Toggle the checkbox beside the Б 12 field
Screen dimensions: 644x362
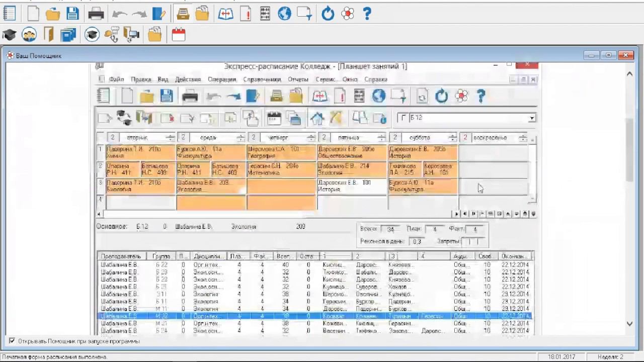pyautogui.click(x=403, y=118)
